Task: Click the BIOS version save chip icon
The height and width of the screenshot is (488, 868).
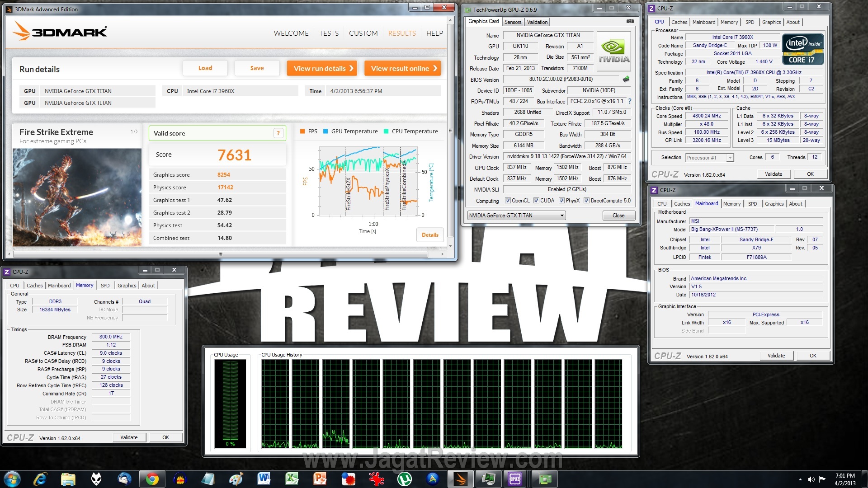Action: click(626, 79)
